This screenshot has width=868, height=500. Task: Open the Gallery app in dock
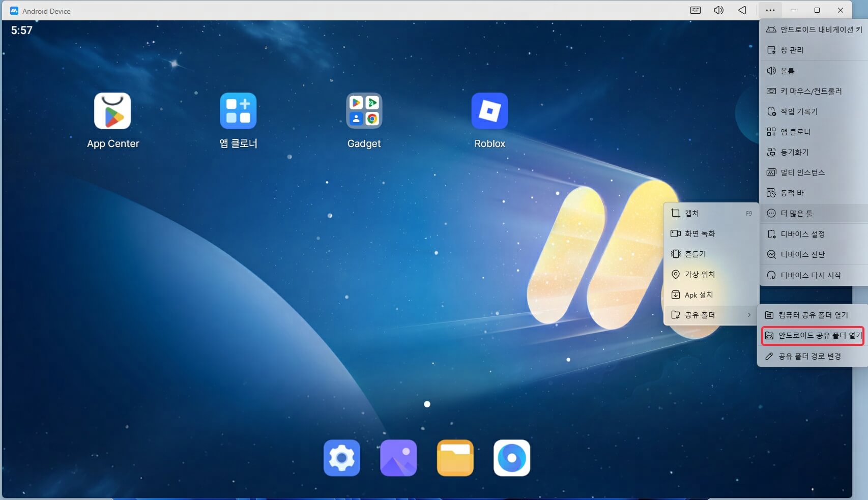(398, 458)
